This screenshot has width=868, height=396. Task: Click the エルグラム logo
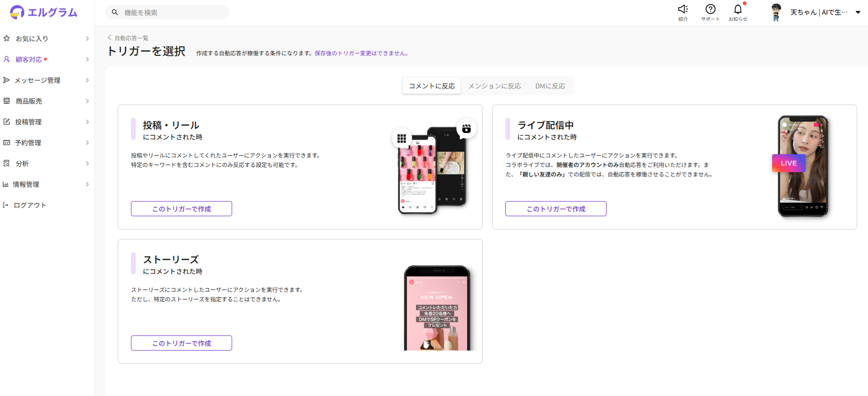point(43,12)
